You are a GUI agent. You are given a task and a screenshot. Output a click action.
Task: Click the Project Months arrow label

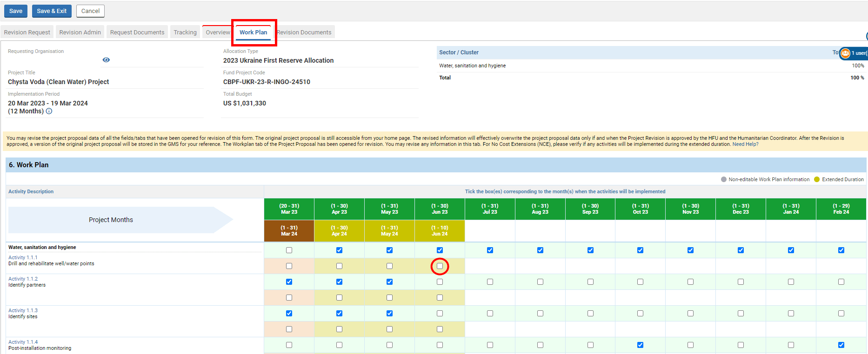pyautogui.click(x=120, y=220)
